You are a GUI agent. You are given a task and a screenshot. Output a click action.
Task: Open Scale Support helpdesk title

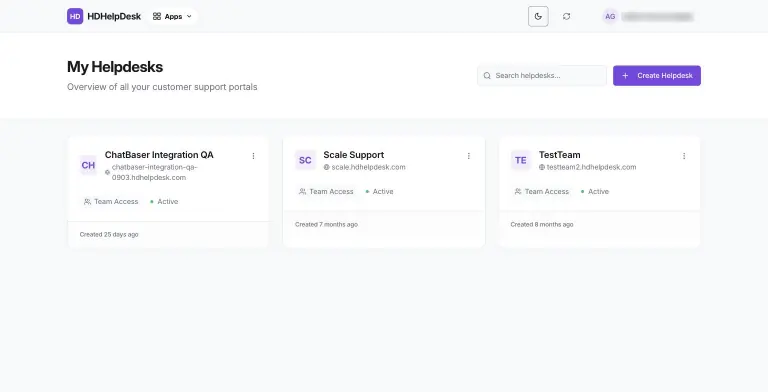[354, 155]
